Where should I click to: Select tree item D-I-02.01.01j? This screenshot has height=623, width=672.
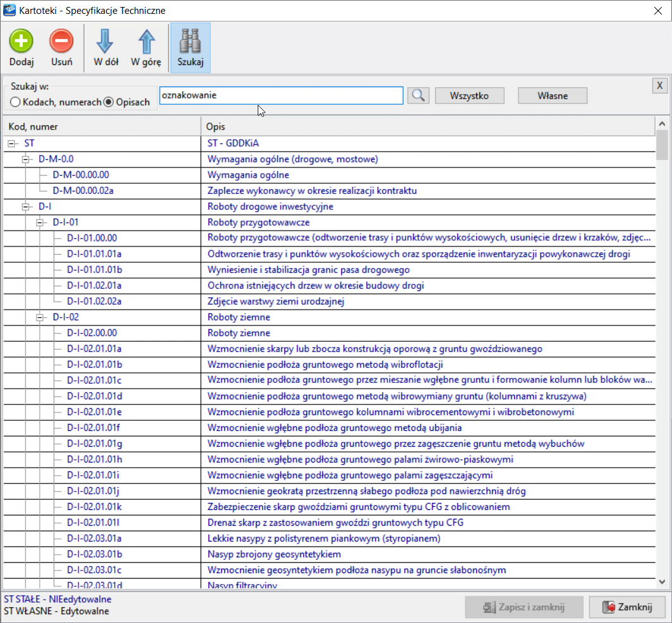[93, 491]
